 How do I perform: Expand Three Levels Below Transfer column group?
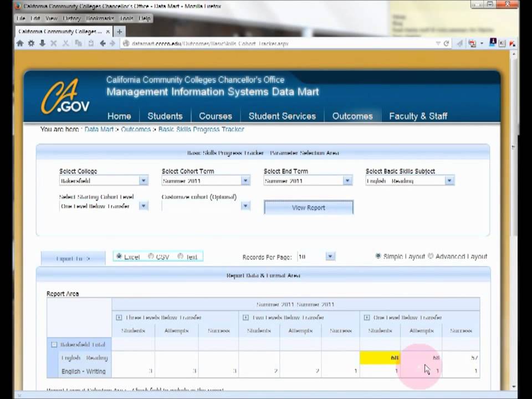(119, 318)
